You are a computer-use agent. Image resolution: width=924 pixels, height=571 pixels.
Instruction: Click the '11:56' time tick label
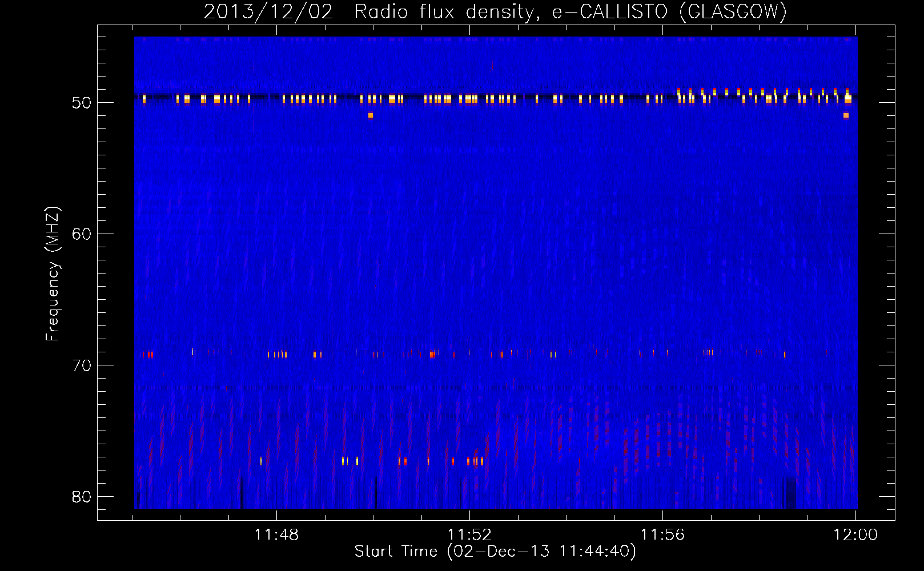662,535
